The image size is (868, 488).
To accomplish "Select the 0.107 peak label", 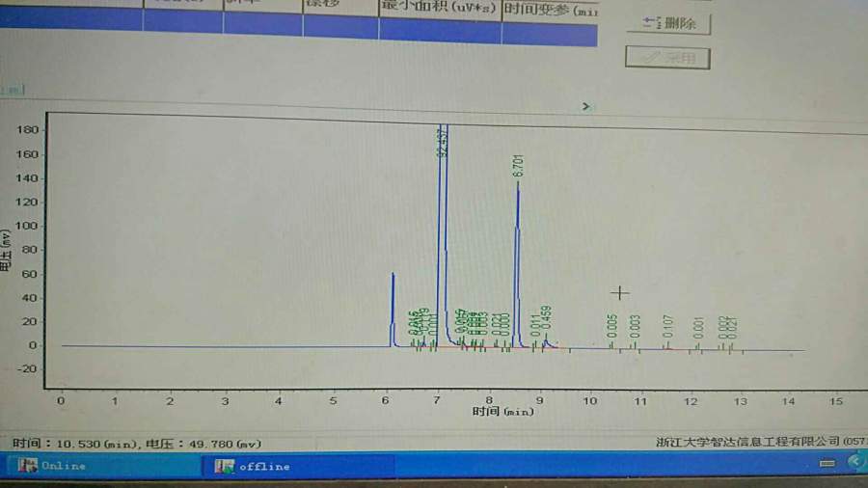I will pyautogui.click(x=667, y=326).
